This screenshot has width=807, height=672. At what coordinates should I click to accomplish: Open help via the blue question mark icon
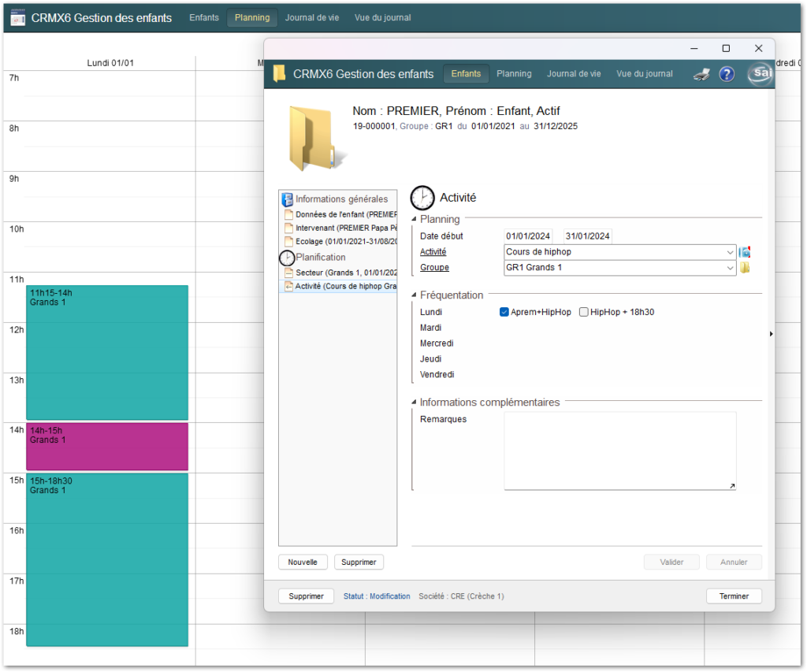tap(726, 74)
